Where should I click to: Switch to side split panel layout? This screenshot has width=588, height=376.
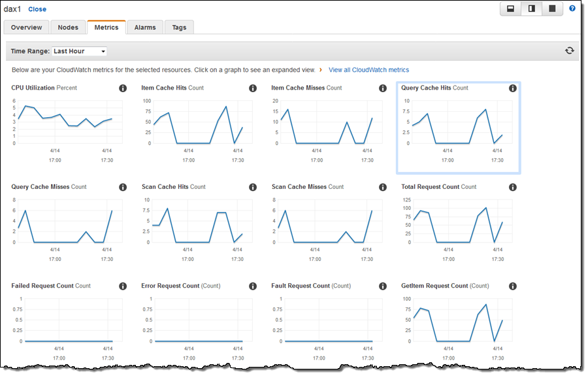coord(531,9)
